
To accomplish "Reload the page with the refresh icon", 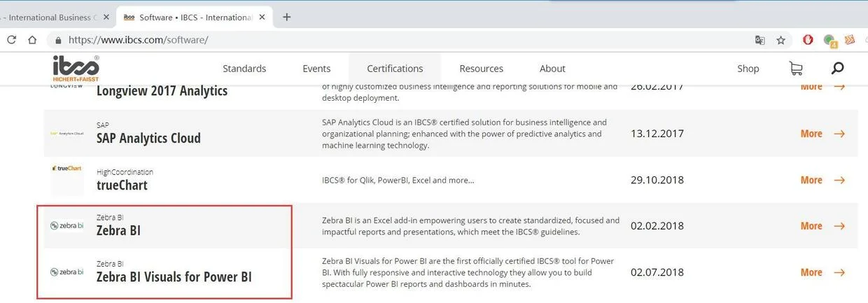I will coord(11,40).
